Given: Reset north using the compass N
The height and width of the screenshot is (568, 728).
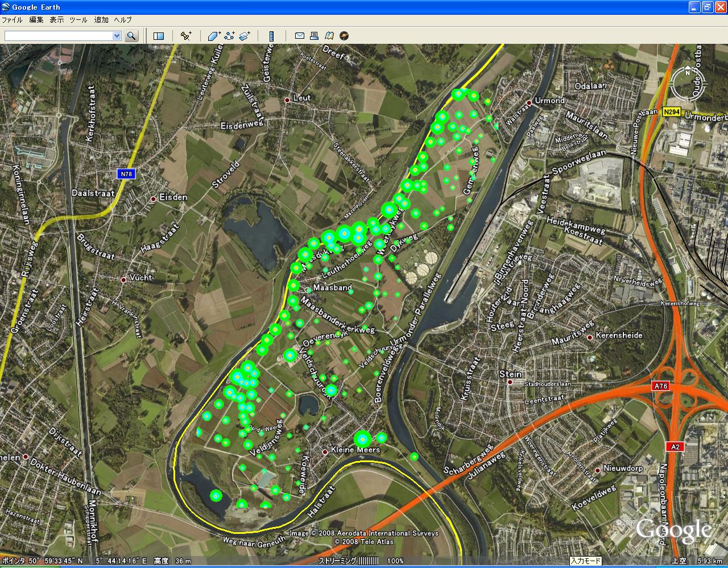Looking at the screenshot, I should point(688,72).
